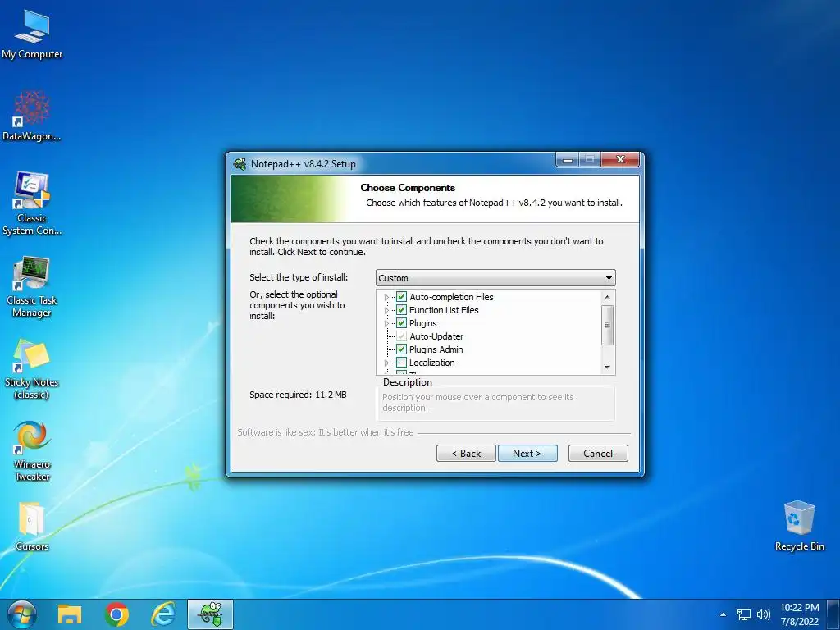Click Next to continue setup
The image size is (840, 630).
(527, 453)
